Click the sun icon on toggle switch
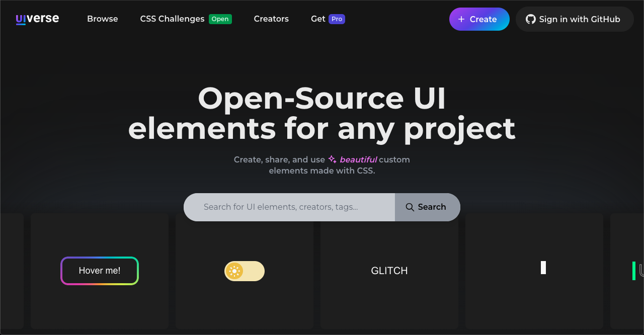Screen dimensions: 644x335 tap(234, 271)
